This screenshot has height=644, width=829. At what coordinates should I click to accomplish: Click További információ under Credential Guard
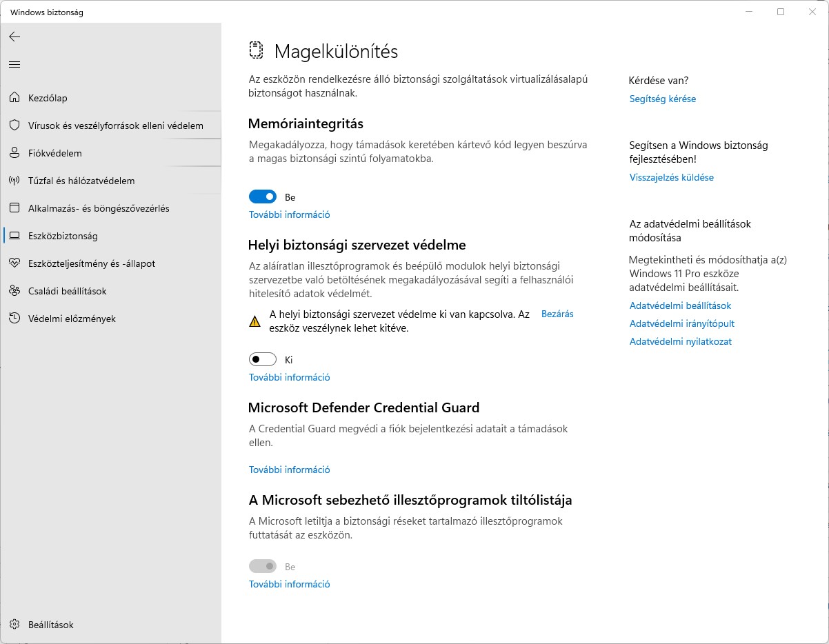pos(289,470)
